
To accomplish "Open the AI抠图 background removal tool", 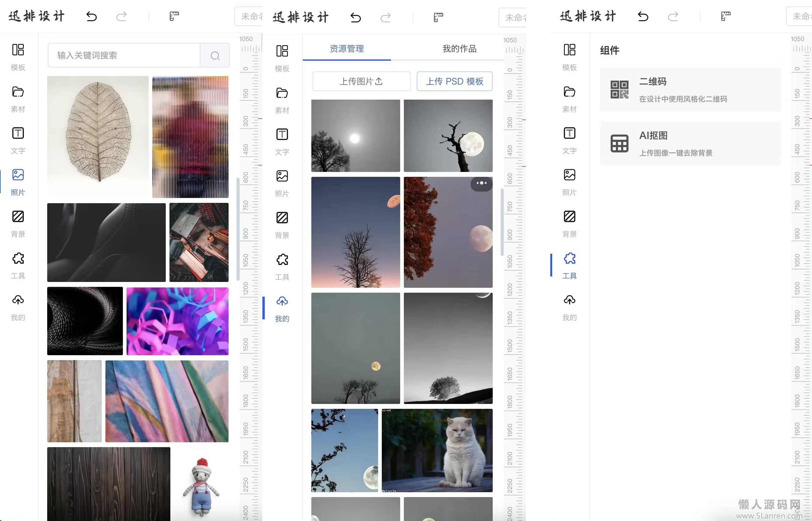I will 690,143.
